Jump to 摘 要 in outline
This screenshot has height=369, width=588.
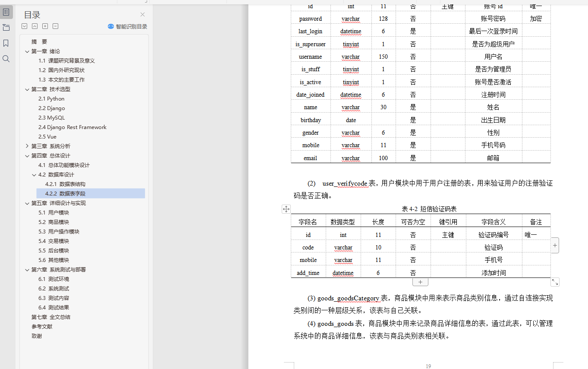tap(39, 42)
